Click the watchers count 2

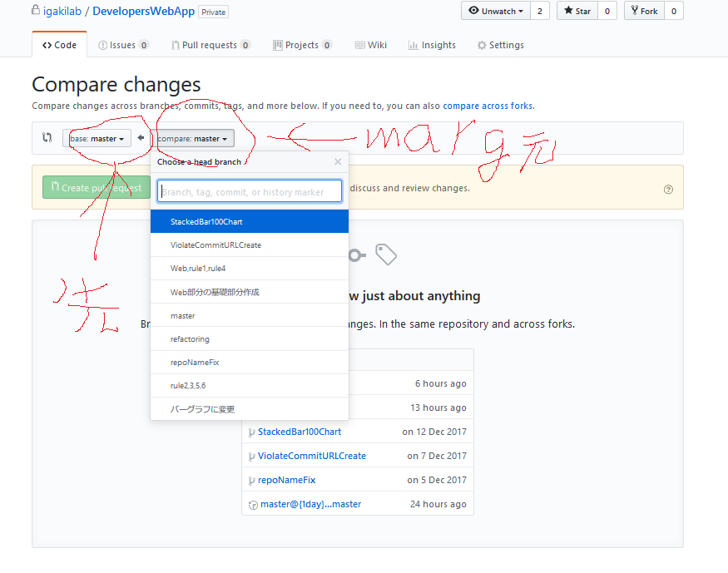pyautogui.click(x=539, y=11)
